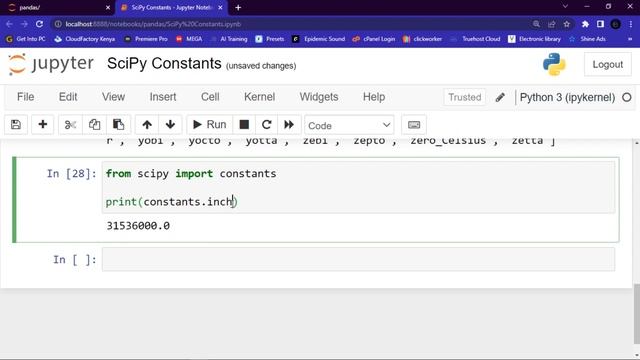Image resolution: width=640 pixels, height=360 pixels.
Task: Close the SciPy Constants browser tab
Action: (x=220, y=7)
